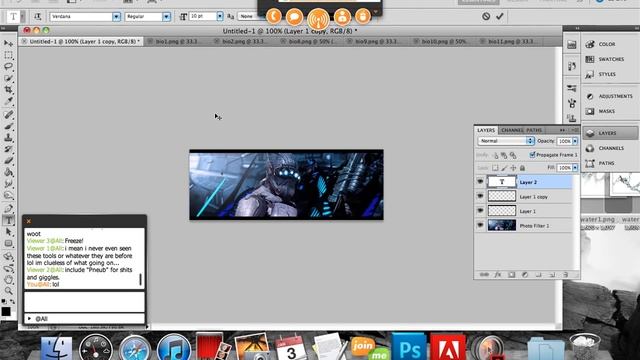
Task: Select the Lasso tool
Action: click(x=9, y=66)
